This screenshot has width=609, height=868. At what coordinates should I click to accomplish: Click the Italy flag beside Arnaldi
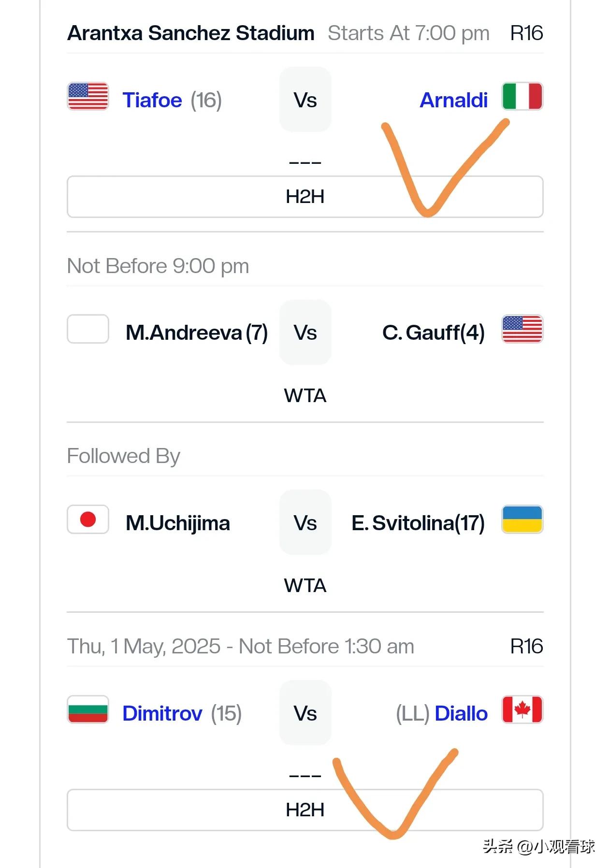522,97
